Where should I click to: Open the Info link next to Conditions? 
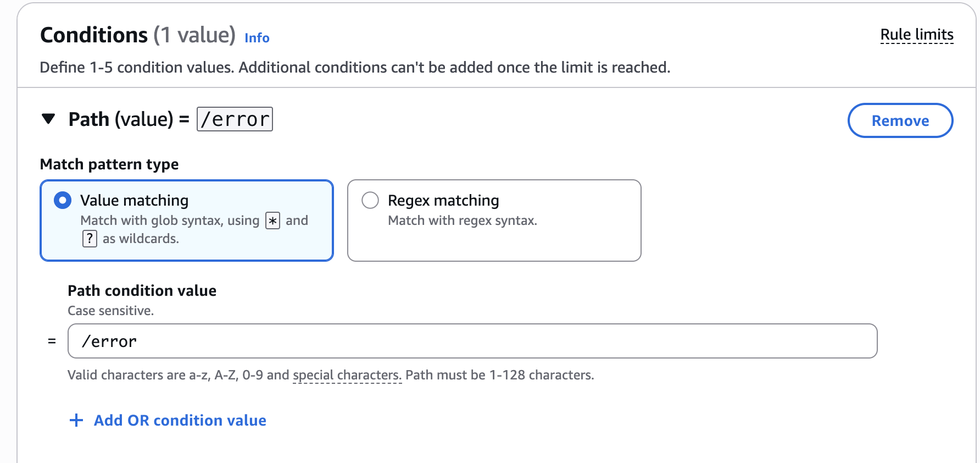click(257, 38)
